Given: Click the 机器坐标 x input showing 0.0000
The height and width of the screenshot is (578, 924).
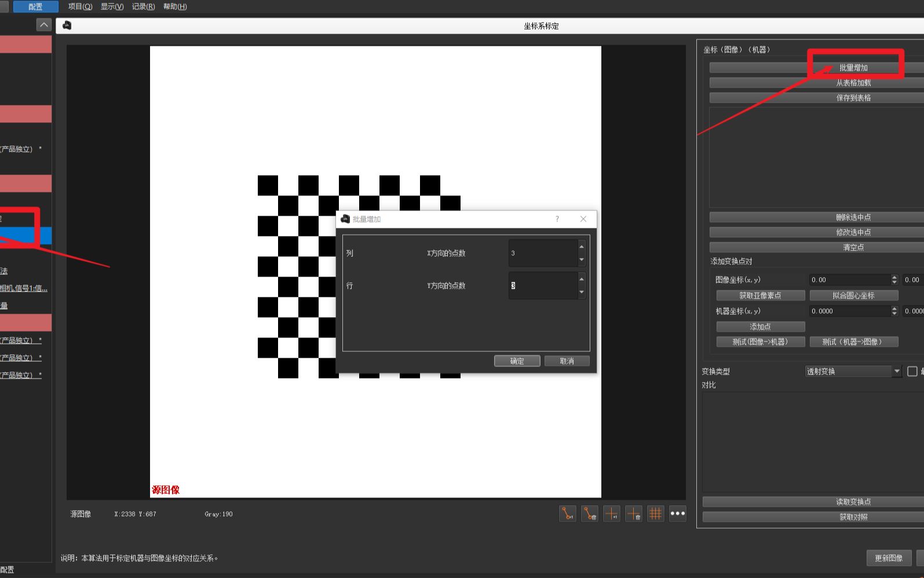Looking at the screenshot, I should tap(850, 311).
